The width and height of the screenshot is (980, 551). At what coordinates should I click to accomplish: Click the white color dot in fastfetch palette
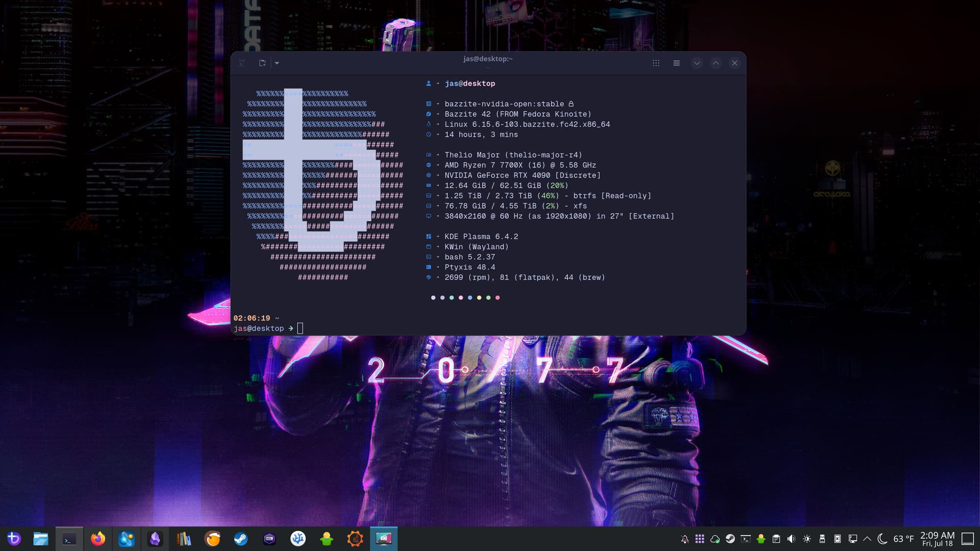[433, 297]
